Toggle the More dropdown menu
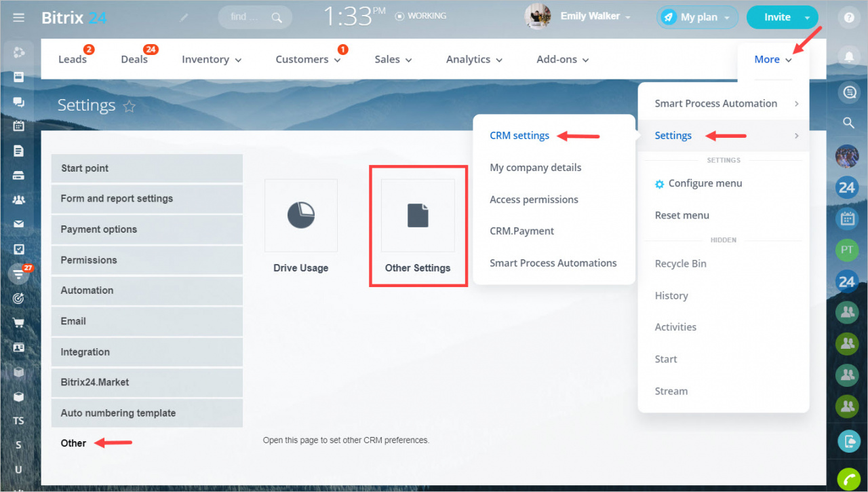The width and height of the screenshot is (868, 492). [x=773, y=60]
